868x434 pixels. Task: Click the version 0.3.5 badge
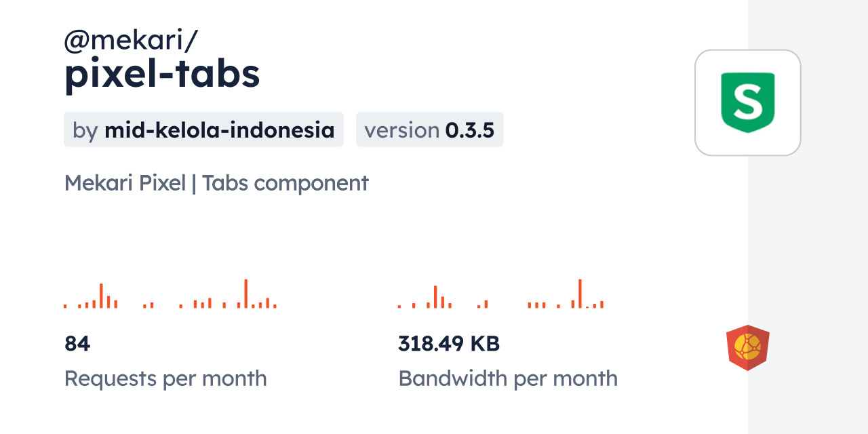click(x=429, y=130)
